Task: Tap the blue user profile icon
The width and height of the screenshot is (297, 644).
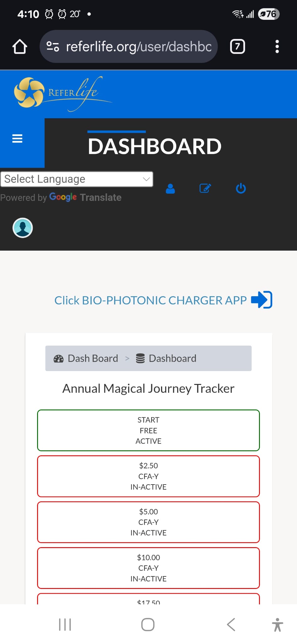Action: tap(170, 188)
